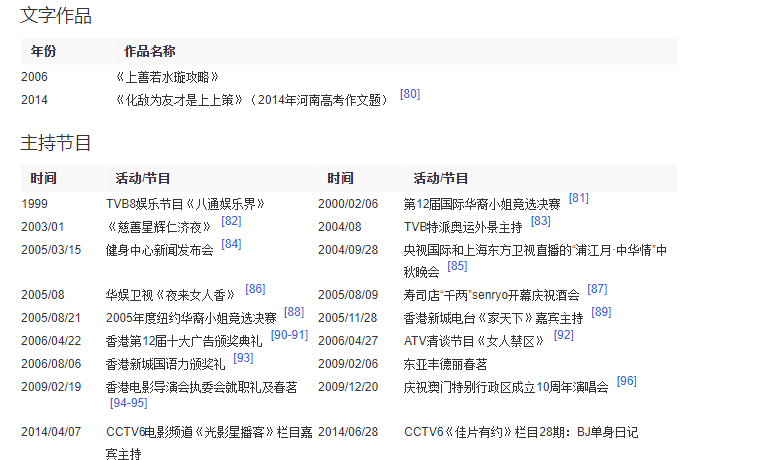The width and height of the screenshot is (775, 460).
Task: Click footnote [85] after 中秋晚会
Action: click(x=457, y=266)
